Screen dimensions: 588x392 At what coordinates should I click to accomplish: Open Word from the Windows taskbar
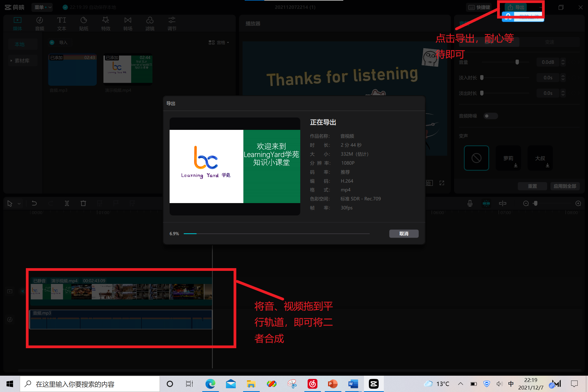point(353,384)
